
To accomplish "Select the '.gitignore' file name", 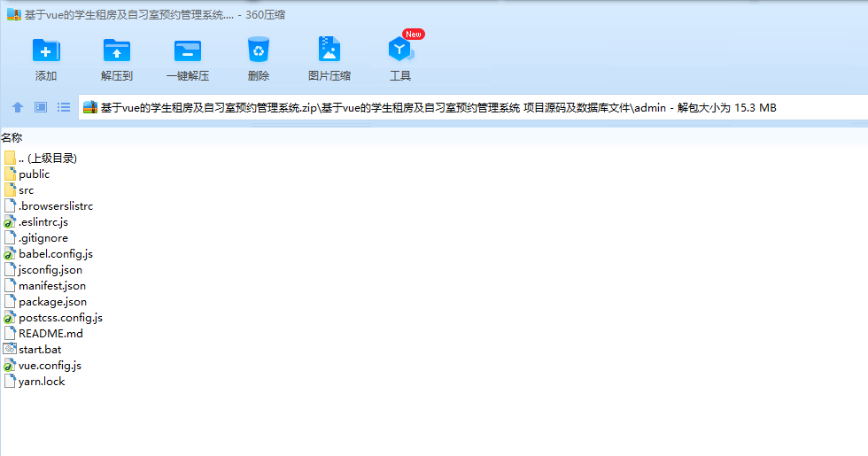I will (x=43, y=238).
